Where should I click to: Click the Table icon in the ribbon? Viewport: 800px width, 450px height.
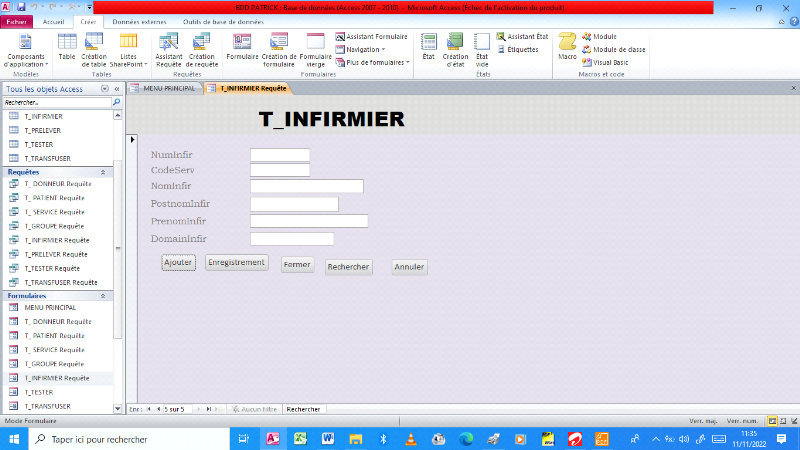67,47
